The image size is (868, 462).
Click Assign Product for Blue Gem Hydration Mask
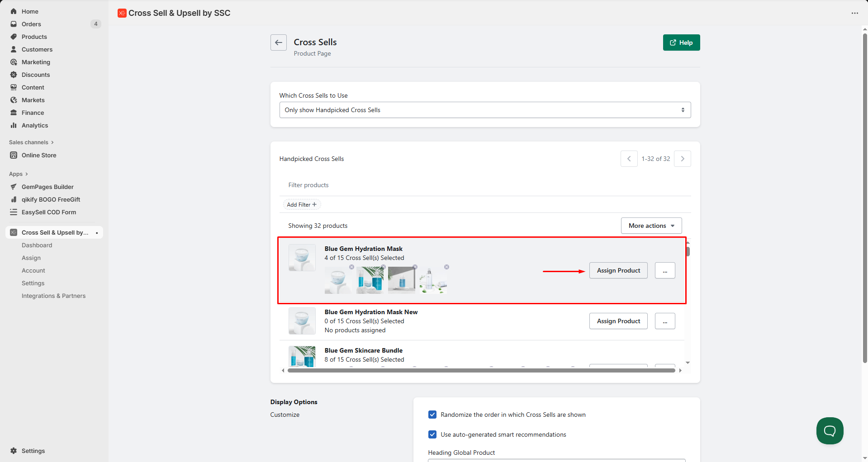(x=618, y=270)
